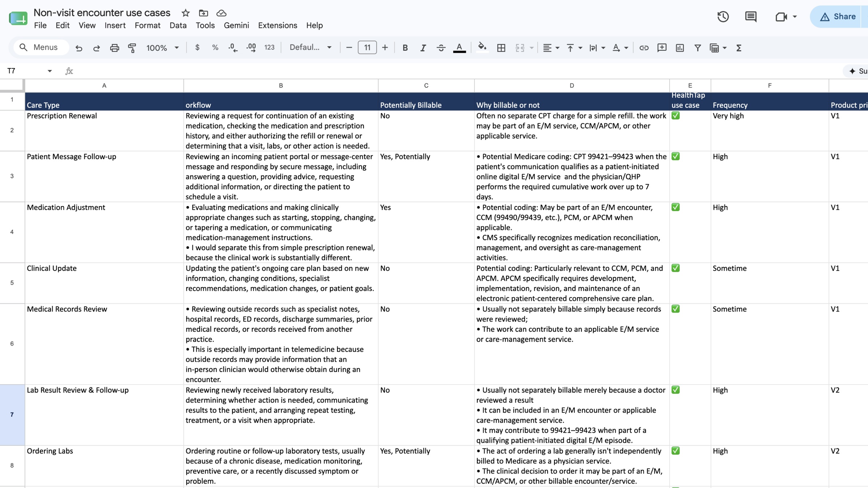Toggle italic formatting
Image resolution: width=868 pixels, height=488 pixels.
(423, 47)
